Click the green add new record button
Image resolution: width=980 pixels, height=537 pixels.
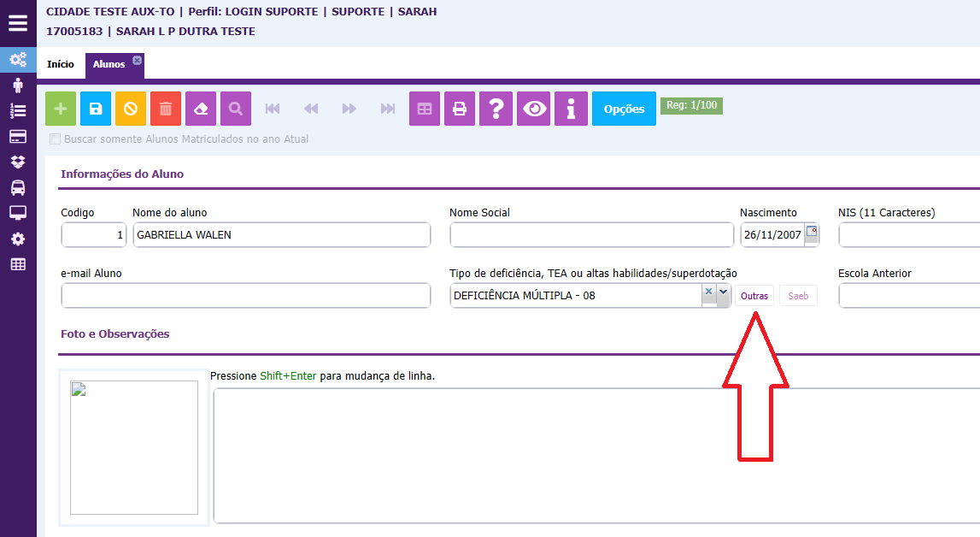(x=61, y=109)
